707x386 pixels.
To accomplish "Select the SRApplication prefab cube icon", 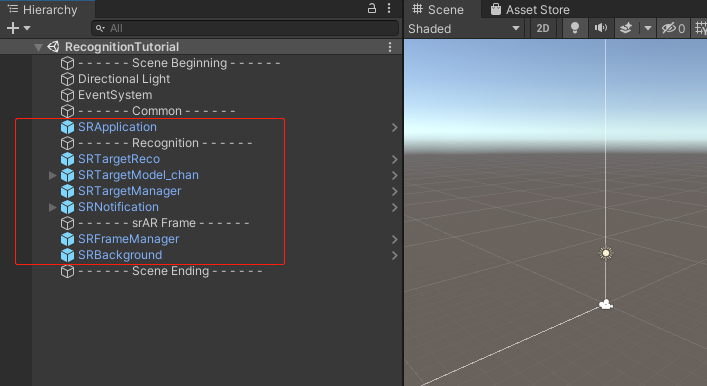I will (67, 127).
